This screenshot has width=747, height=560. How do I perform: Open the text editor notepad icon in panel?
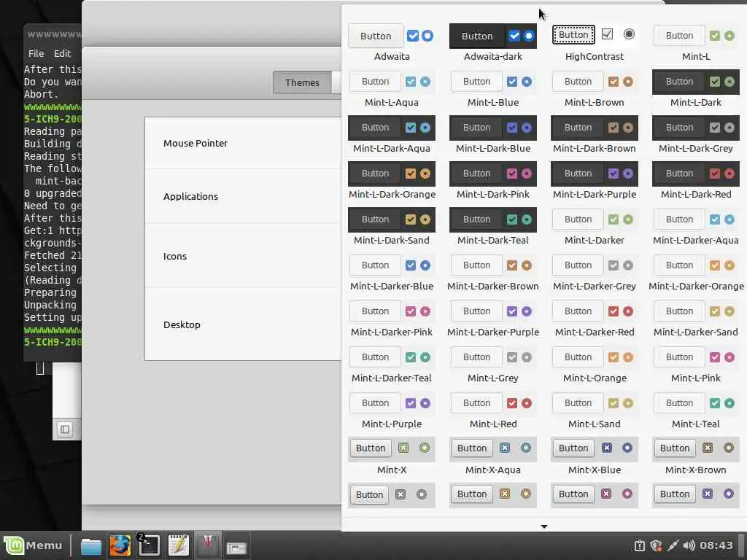[179, 545]
